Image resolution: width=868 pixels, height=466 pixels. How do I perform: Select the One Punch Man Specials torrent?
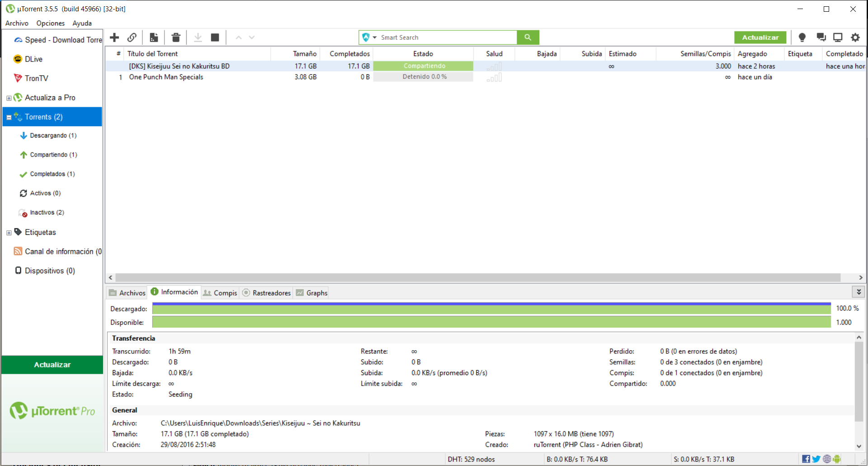tap(166, 77)
